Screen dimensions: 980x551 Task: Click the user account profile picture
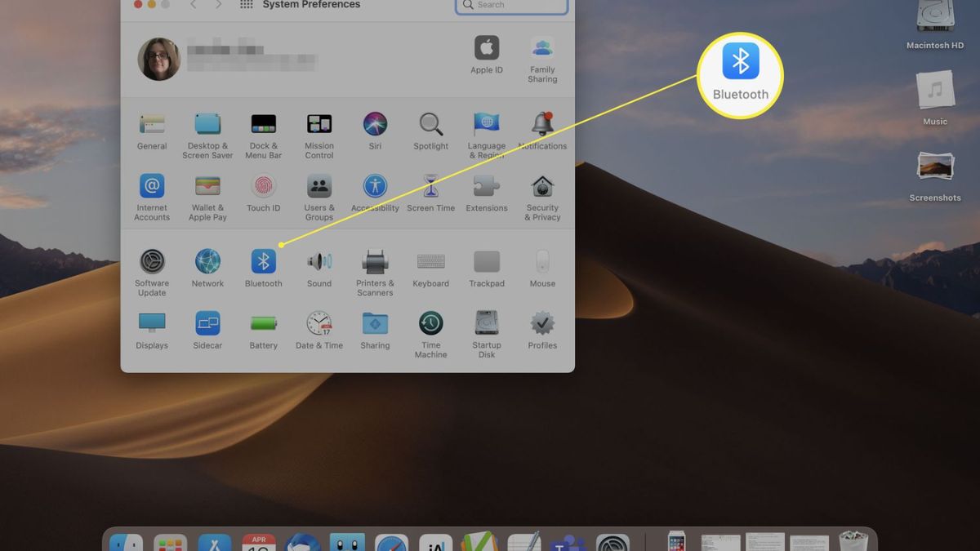[159, 59]
